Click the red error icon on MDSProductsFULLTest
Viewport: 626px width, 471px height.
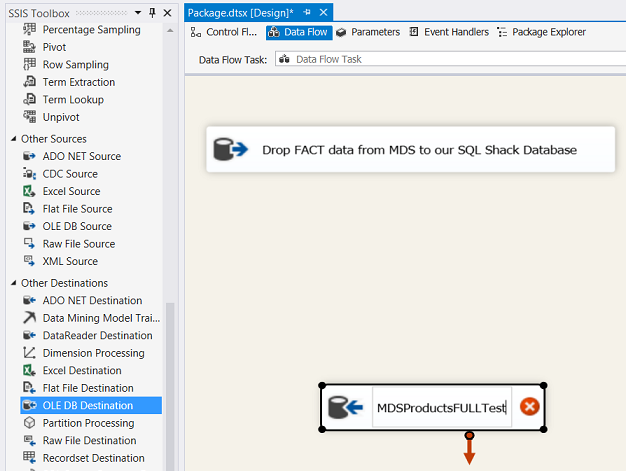pyautogui.click(x=529, y=407)
